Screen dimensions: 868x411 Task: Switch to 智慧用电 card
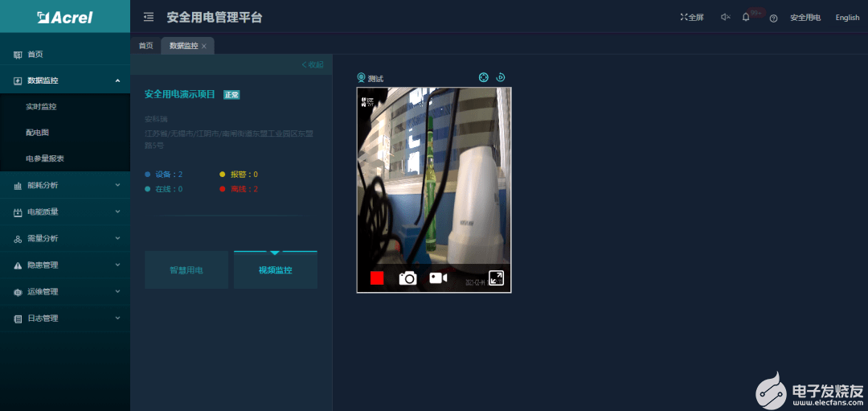[x=186, y=269]
